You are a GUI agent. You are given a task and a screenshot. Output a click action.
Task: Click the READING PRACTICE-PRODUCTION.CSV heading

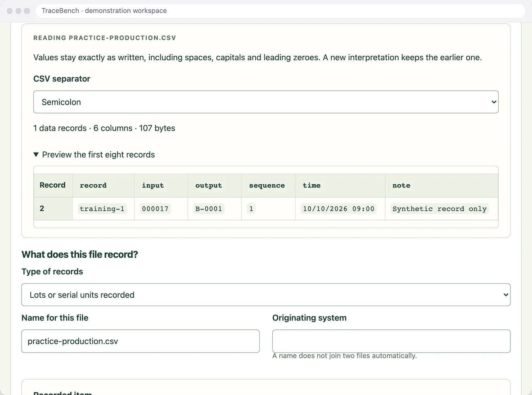coord(105,38)
